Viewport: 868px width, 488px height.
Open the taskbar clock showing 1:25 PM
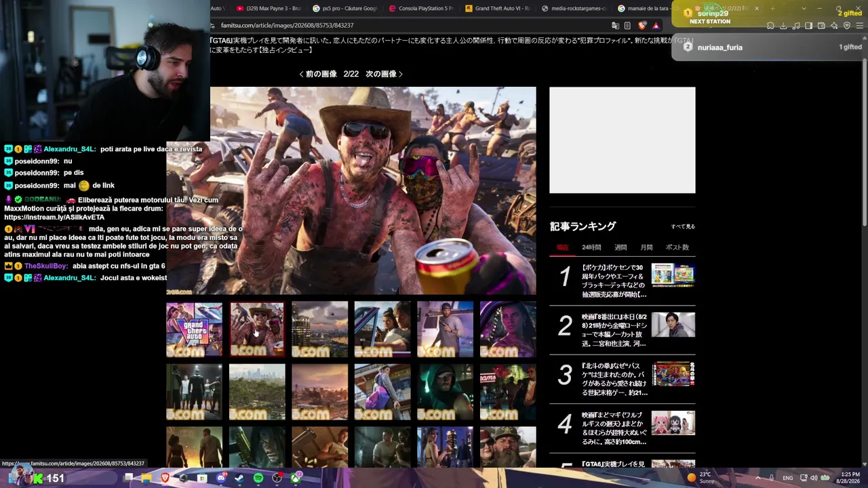pos(850,478)
